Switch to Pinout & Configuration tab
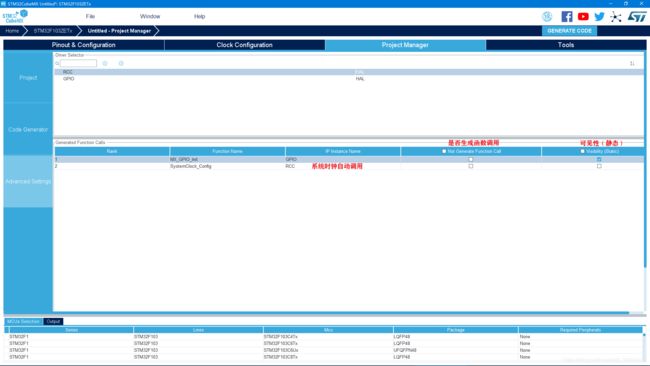Screen dimensions: 650x366 point(84,45)
